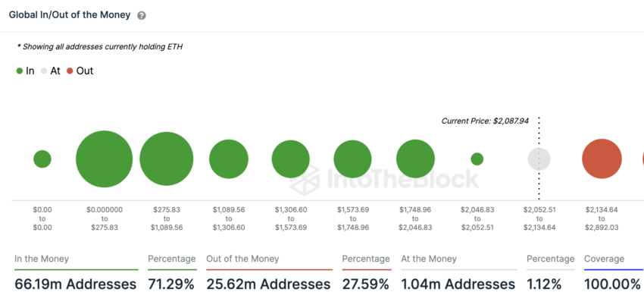Click the Current Price $2,087.94 label
Screen dimensions: 644x308
coord(485,121)
